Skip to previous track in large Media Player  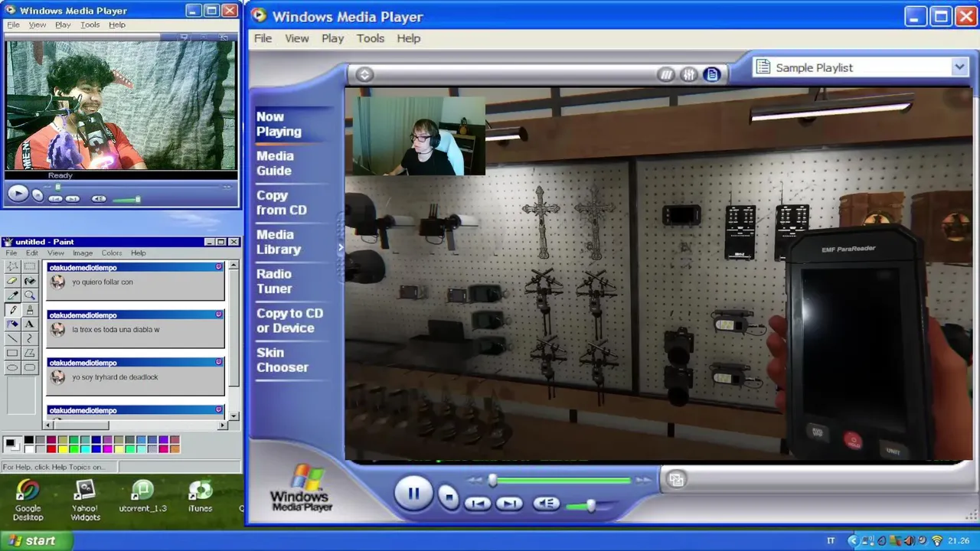(x=478, y=504)
